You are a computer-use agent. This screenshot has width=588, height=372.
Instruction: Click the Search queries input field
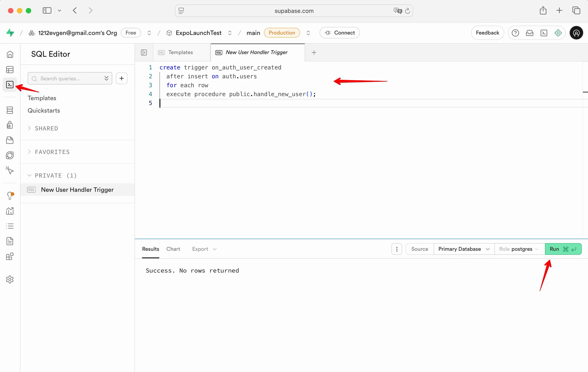coord(69,78)
